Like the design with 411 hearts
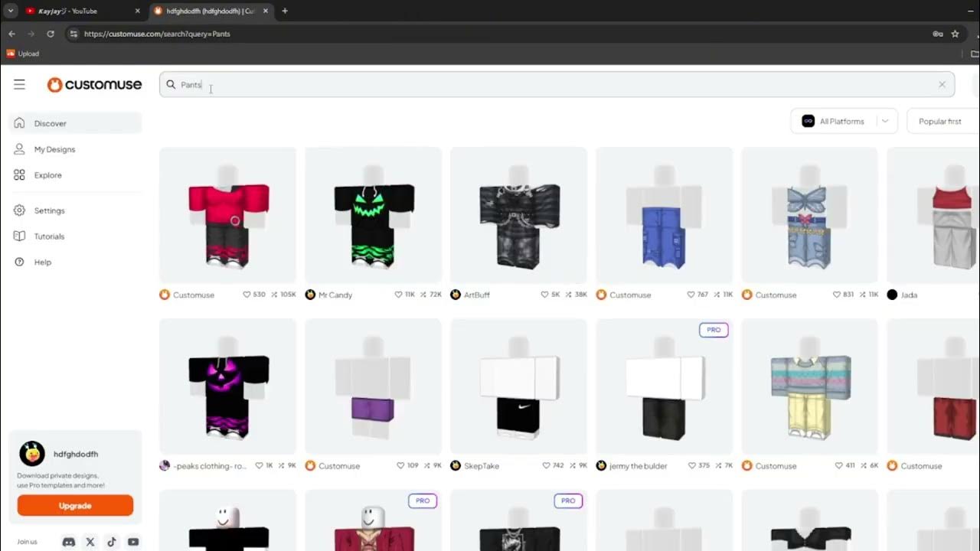The image size is (980, 551). 840,465
